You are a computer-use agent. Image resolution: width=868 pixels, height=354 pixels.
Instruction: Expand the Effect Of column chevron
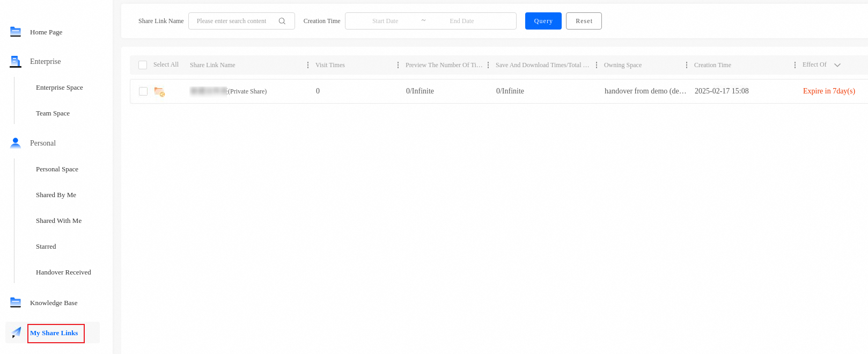[837, 65]
